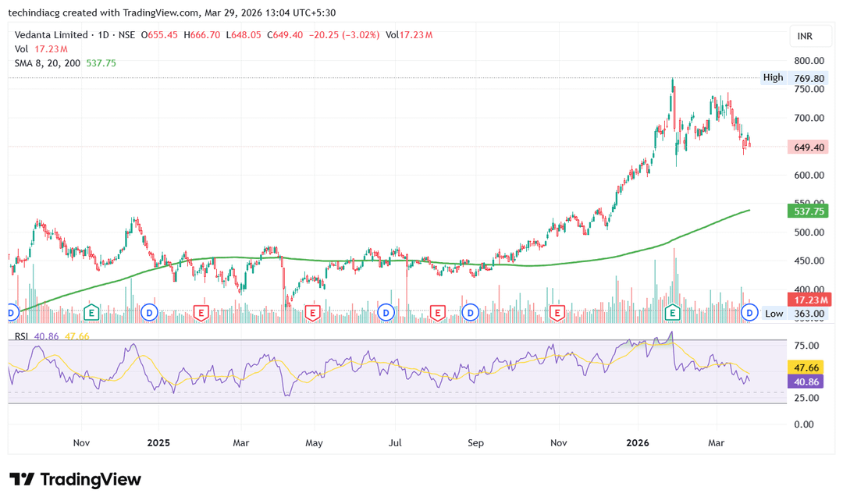Select the -20.25 (-3.02%) change text

(x=344, y=35)
